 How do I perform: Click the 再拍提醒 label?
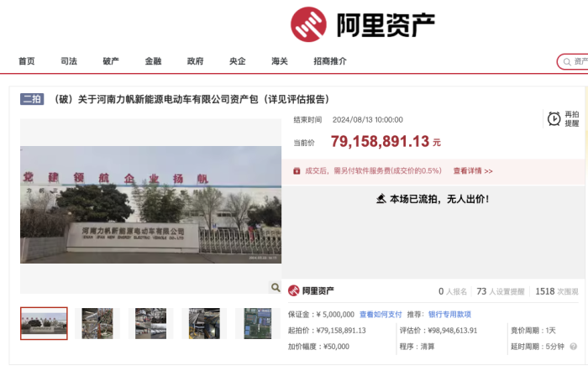point(572,119)
